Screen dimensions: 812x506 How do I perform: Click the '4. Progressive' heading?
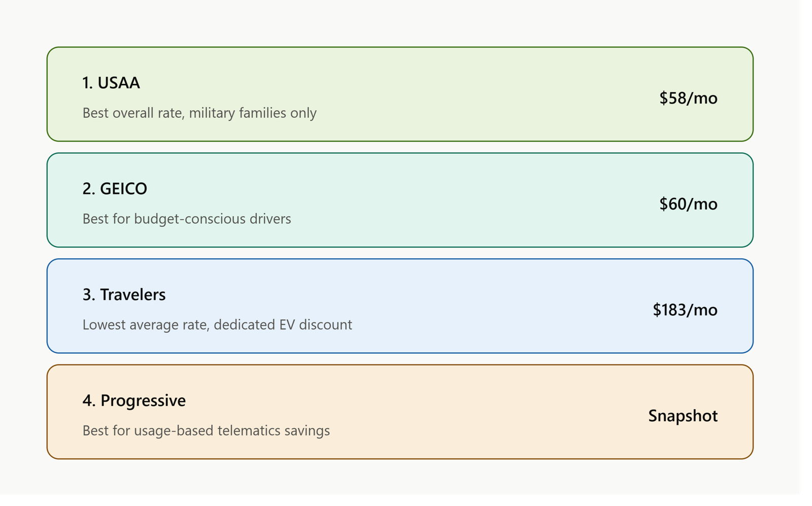134,401
